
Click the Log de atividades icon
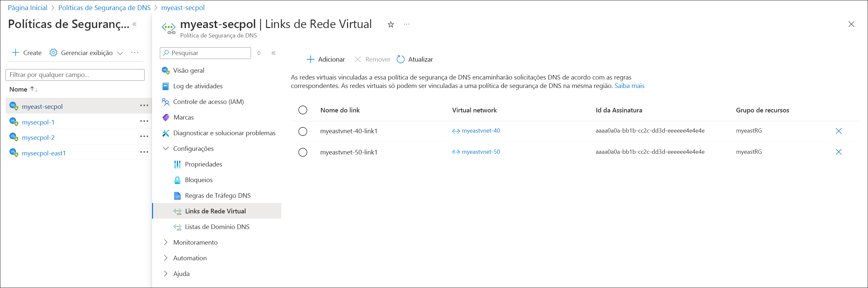165,86
